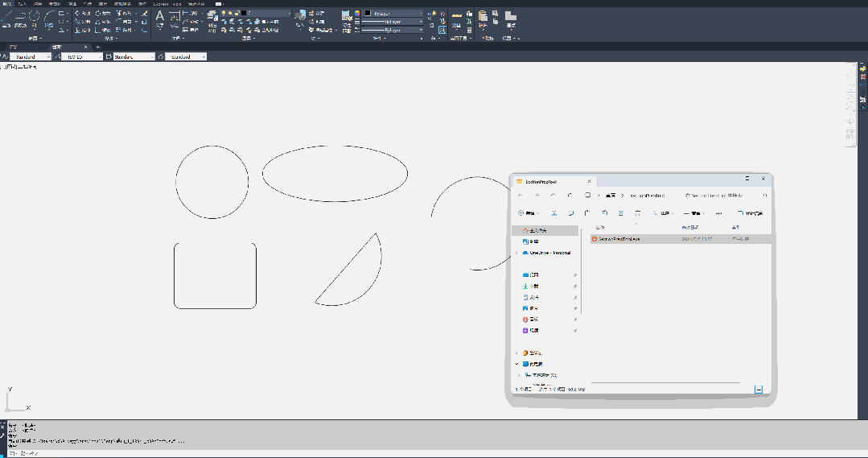Click the Dimension tool icon

tap(175, 18)
